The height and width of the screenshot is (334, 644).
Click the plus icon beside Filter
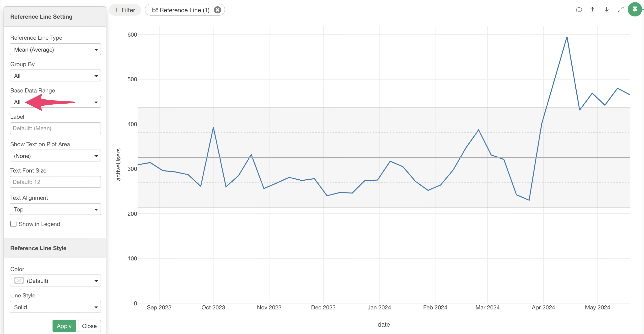click(x=117, y=10)
